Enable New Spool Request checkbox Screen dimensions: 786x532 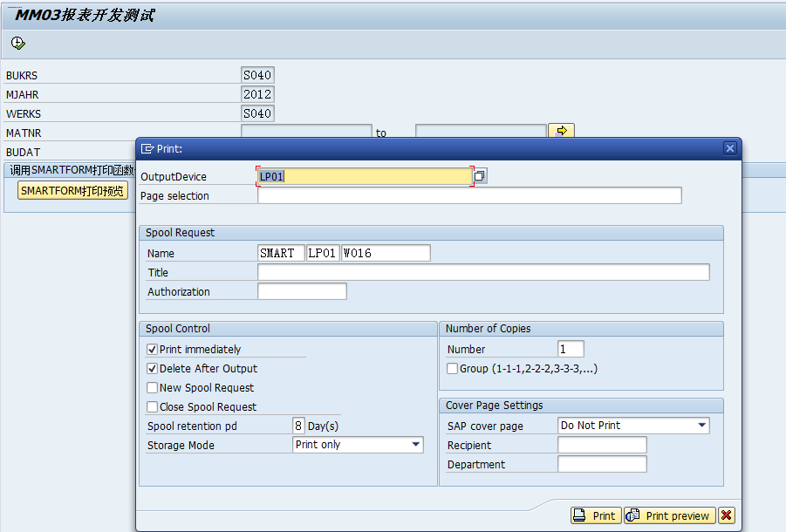[x=153, y=388]
